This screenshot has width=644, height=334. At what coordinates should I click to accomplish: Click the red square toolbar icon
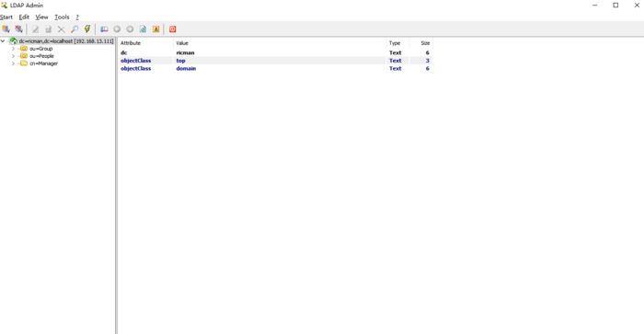pos(173,29)
